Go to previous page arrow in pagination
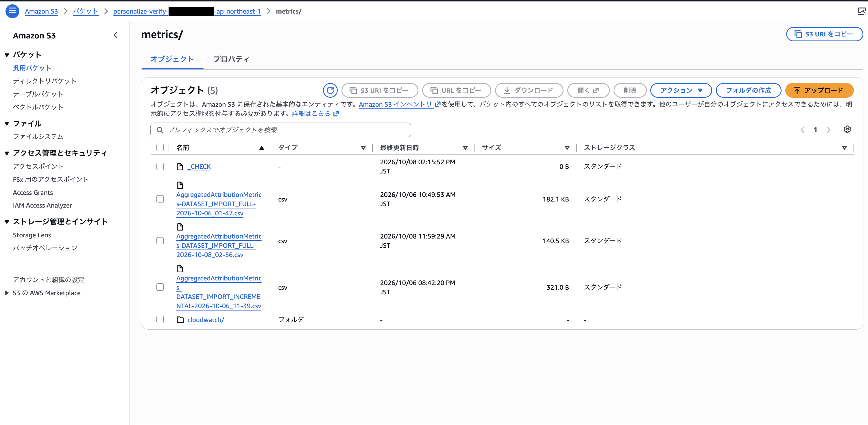This screenshot has height=425, width=868. 803,130
